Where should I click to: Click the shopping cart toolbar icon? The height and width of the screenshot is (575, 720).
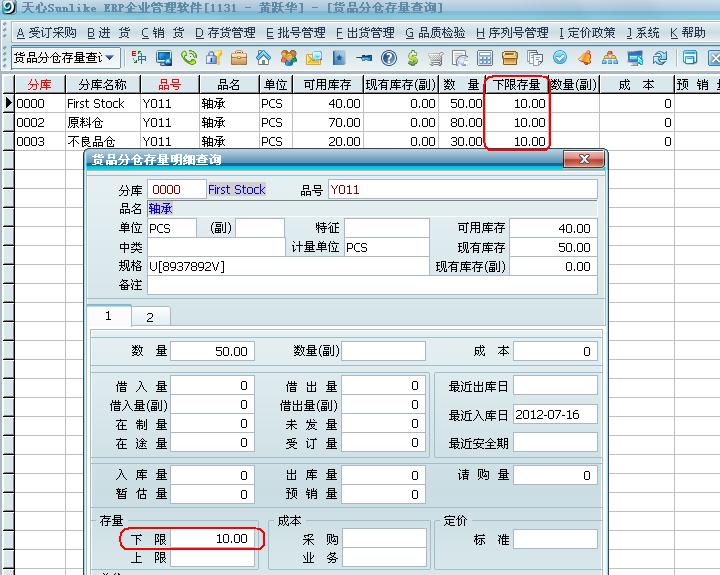(x=436, y=58)
